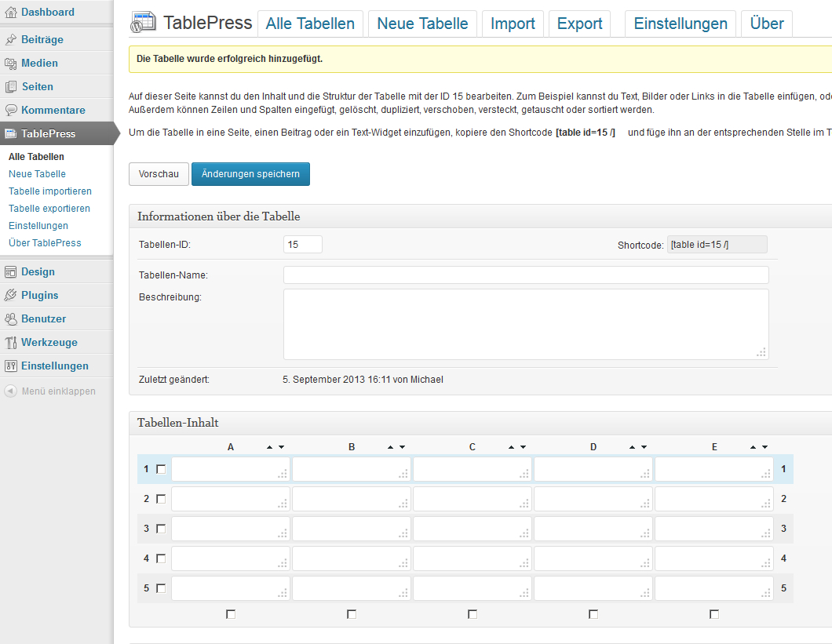Select row 2 checkbox
The height and width of the screenshot is (644, 832).
tap(162, 499)
